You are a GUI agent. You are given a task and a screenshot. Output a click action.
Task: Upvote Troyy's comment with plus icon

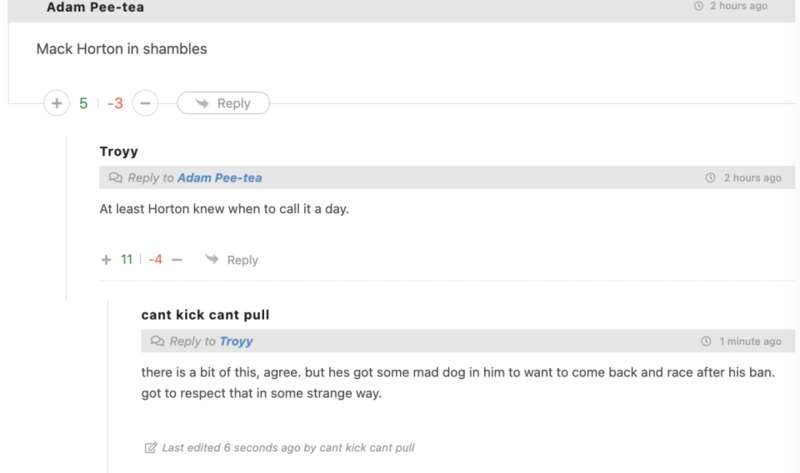(106, 260)
